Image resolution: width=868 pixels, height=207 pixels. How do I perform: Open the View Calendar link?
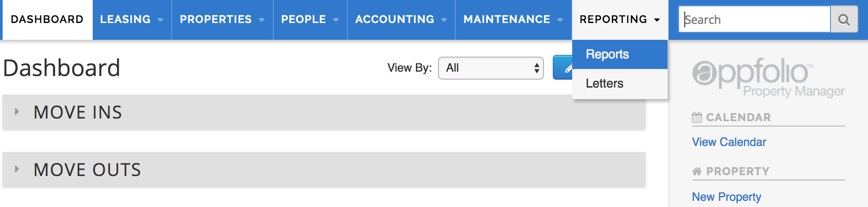click(729, 142)
